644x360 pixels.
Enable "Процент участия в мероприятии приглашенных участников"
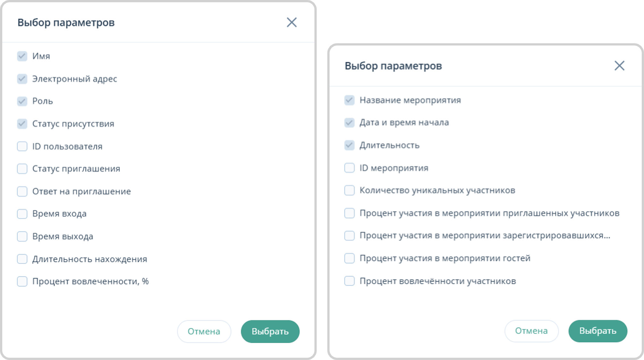349,213
